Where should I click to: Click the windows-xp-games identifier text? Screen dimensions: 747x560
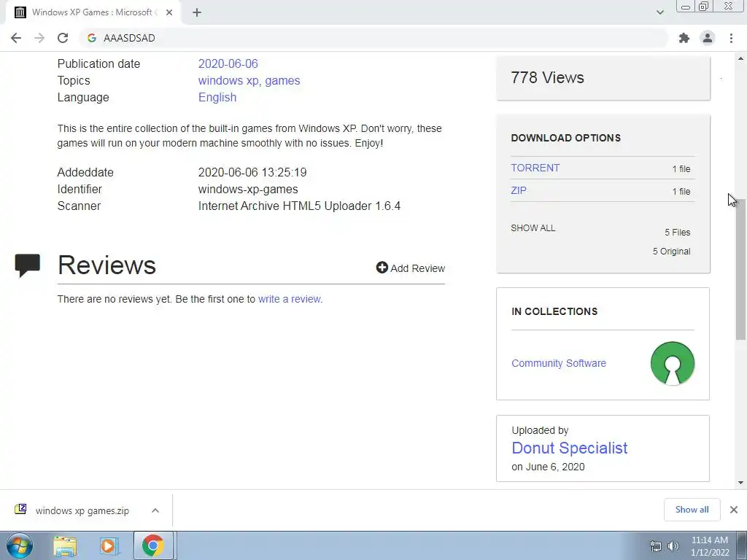tap(248, 189)
